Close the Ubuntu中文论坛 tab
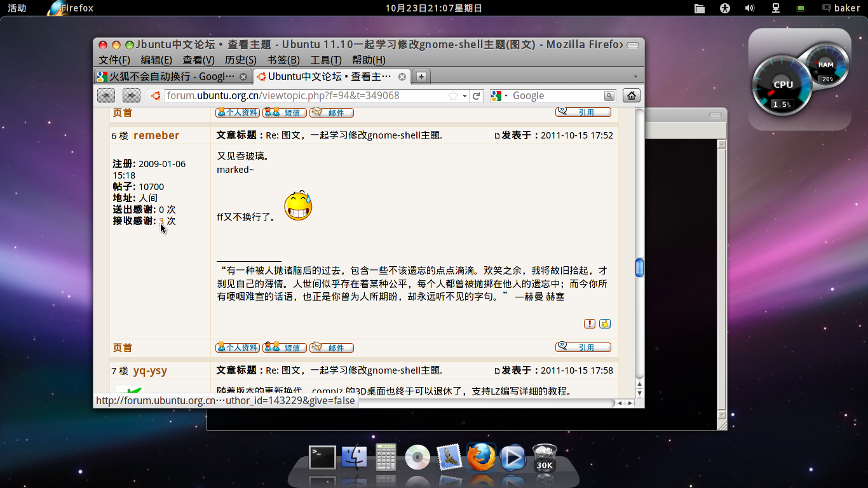The image size is (868, 488). [x=402, y=77]
